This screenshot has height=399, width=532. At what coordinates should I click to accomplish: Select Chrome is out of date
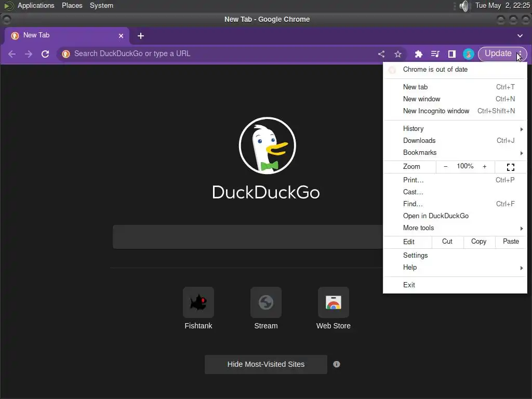coord(455,70)
